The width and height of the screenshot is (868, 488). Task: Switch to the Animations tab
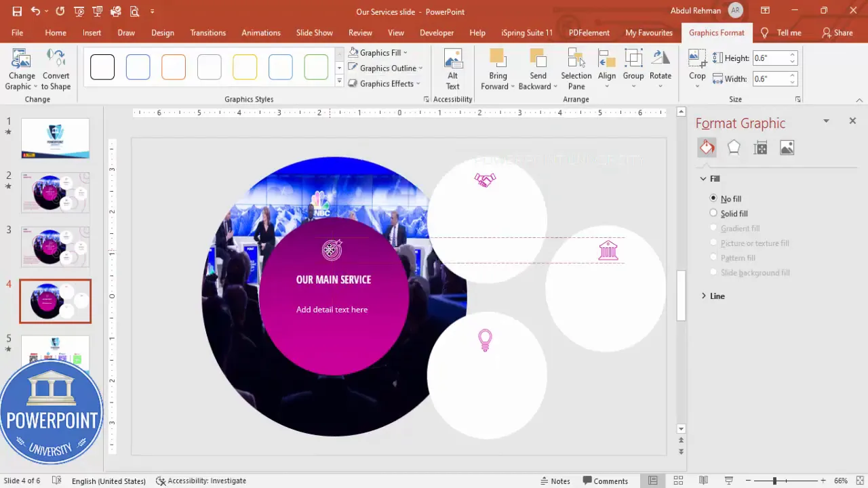[261, 33]
